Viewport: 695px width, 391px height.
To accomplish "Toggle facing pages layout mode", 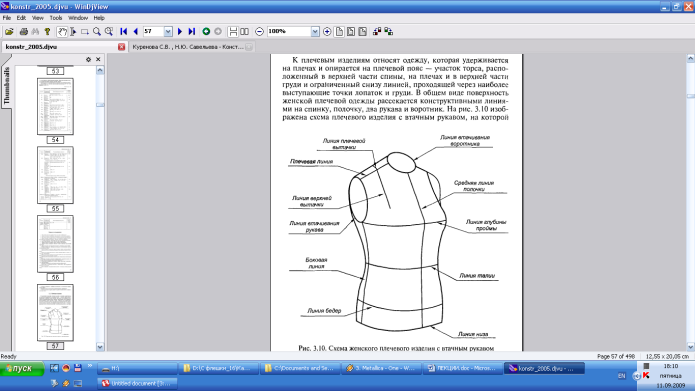I will tap(244, 31).
